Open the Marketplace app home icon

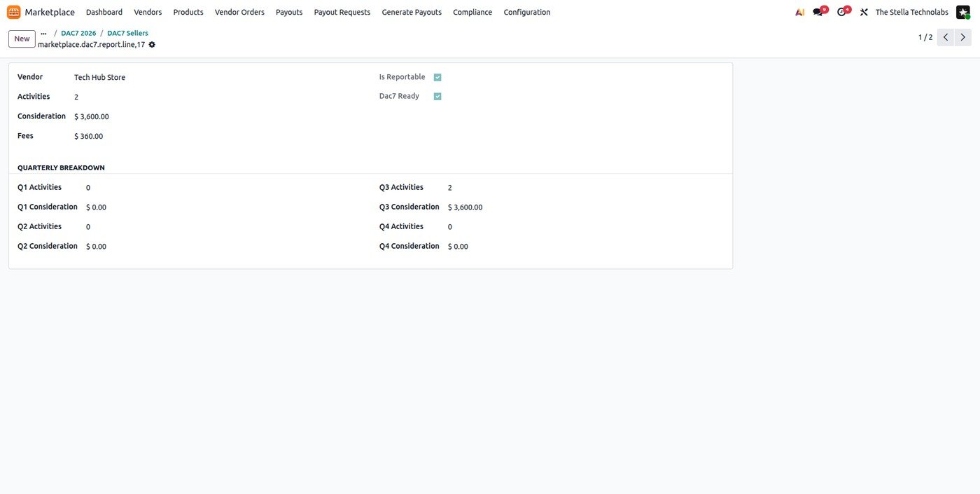coord(14,12)
